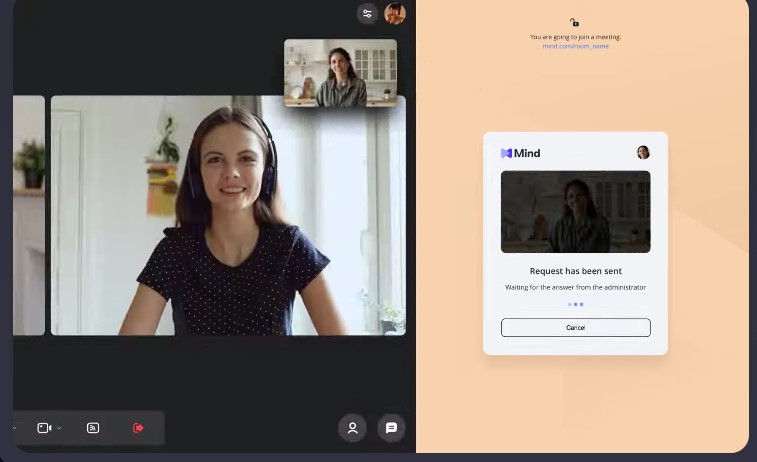The width and height of the screenshot is (757, 462).
Task: Expand the dropdown arrow left of camera
Action: (15, 428)
